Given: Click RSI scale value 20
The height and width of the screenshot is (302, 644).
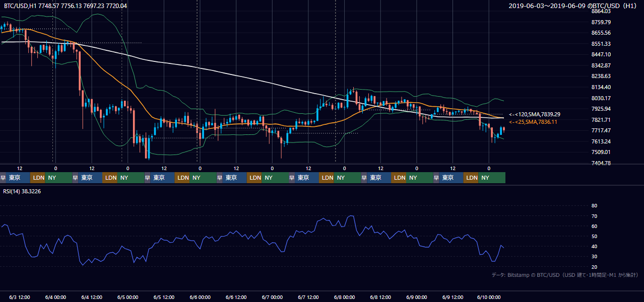Looking at the screenshot, I should (x=595, y=267).
